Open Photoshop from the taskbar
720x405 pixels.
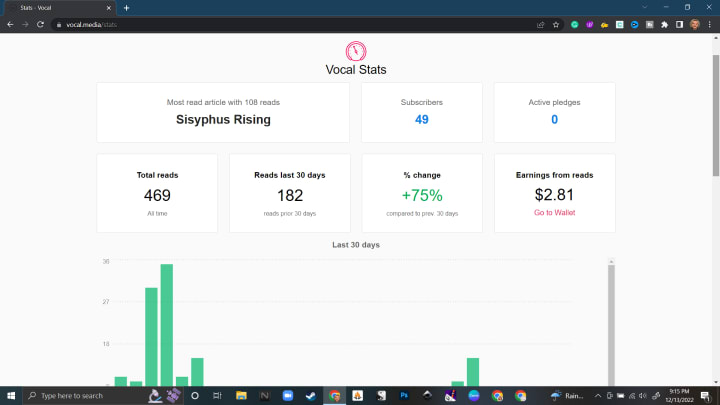click(x=404, y=395)
